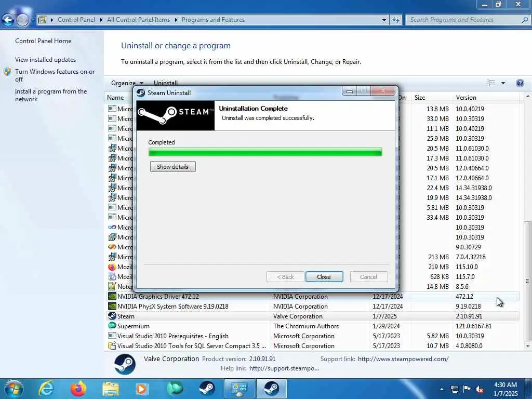The width and height of the screenshot is (532, 399).
Task: Select Mozilla Firefox row icon
Action: click(112, 267)
